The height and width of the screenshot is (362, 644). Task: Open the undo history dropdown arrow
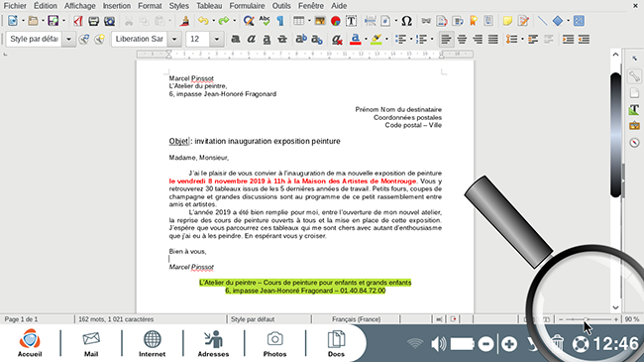pos(214,21)
